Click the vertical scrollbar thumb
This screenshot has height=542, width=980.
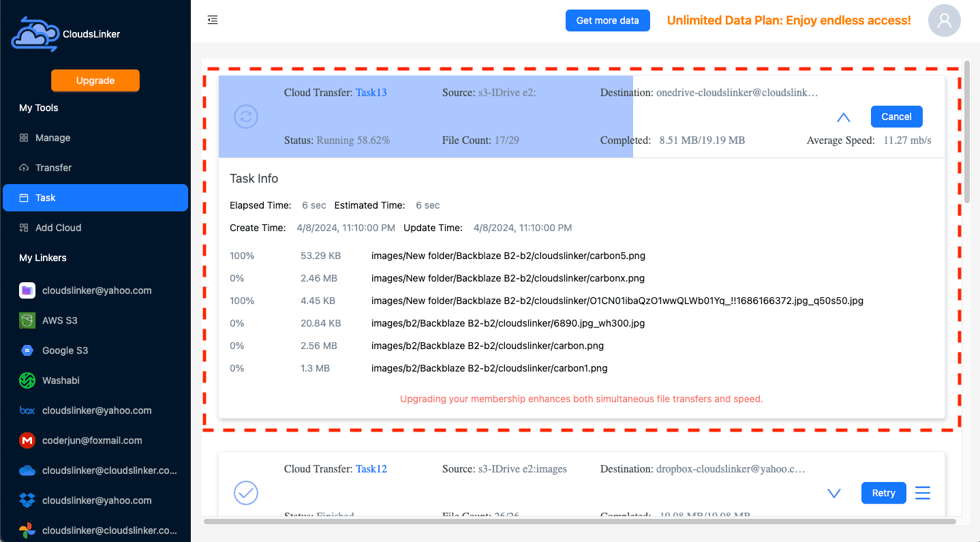[x=966, y=131]
